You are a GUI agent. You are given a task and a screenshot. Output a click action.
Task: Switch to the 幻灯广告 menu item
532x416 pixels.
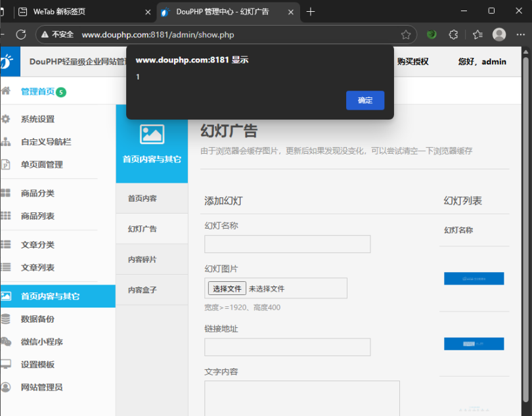coord(142,229)
